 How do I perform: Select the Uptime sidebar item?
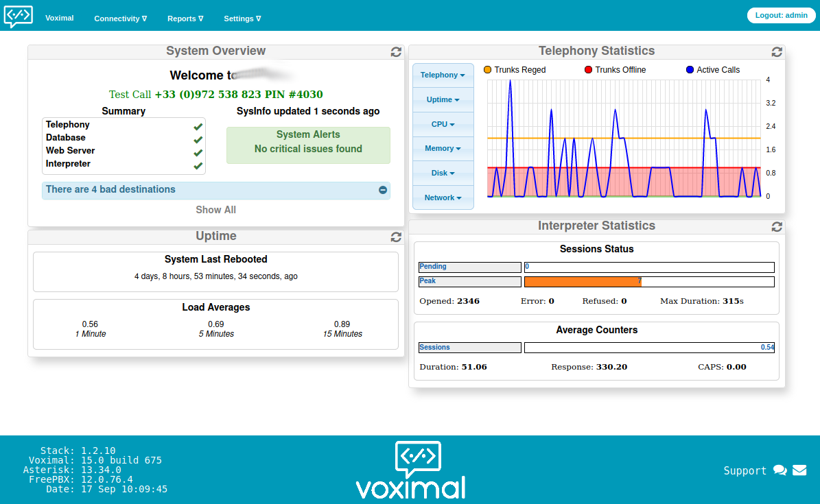(x=443, y=99)
